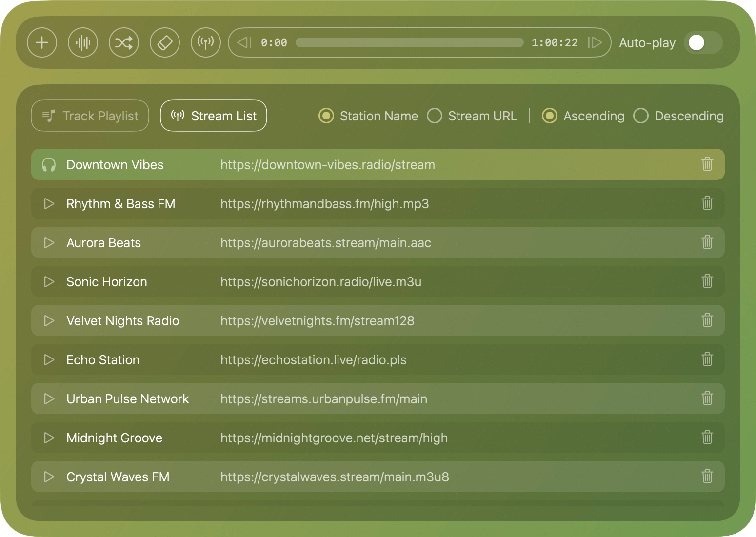Delete the Echo Station entry

click(708, 359)
